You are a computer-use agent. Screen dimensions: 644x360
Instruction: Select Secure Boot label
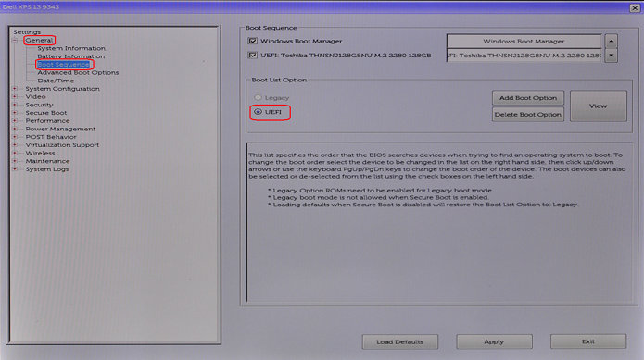[x=46, y=113]
